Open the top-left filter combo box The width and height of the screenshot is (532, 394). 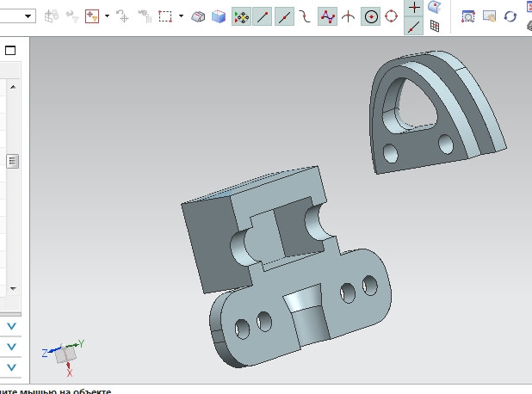tap(28, 16)
